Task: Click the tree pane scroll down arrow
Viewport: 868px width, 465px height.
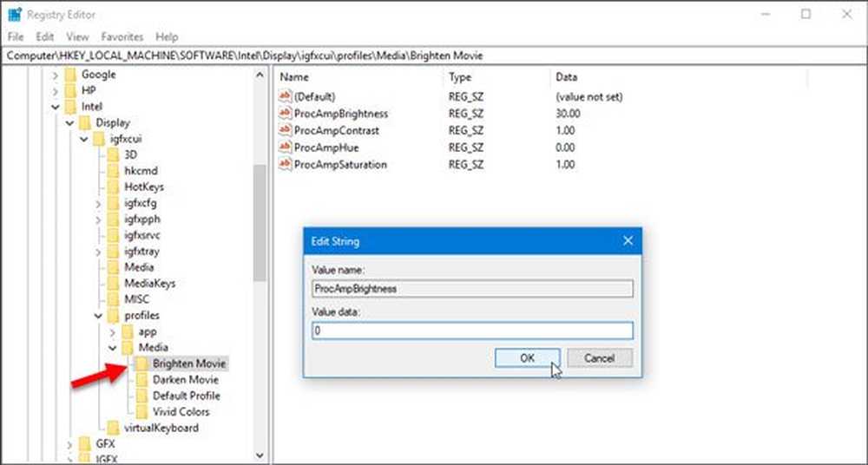Action: (260, 455)
